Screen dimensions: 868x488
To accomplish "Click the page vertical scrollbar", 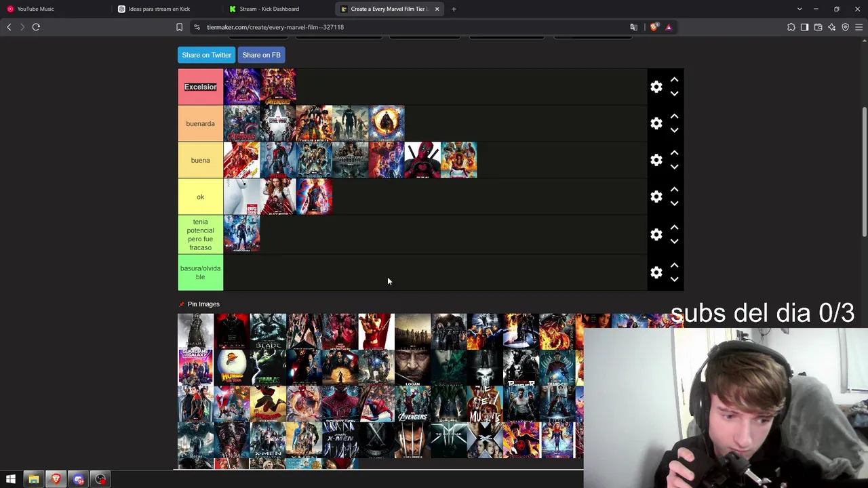I will point(864,173).
